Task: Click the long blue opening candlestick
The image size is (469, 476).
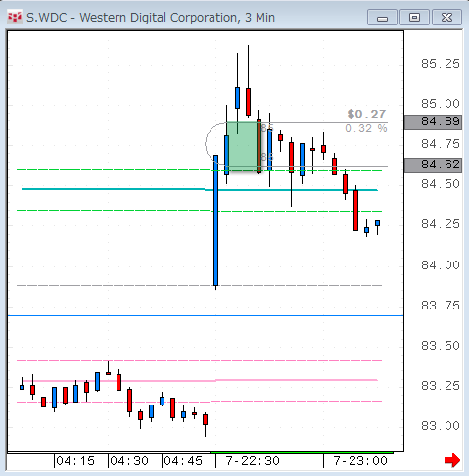Action: coord(215,220)
